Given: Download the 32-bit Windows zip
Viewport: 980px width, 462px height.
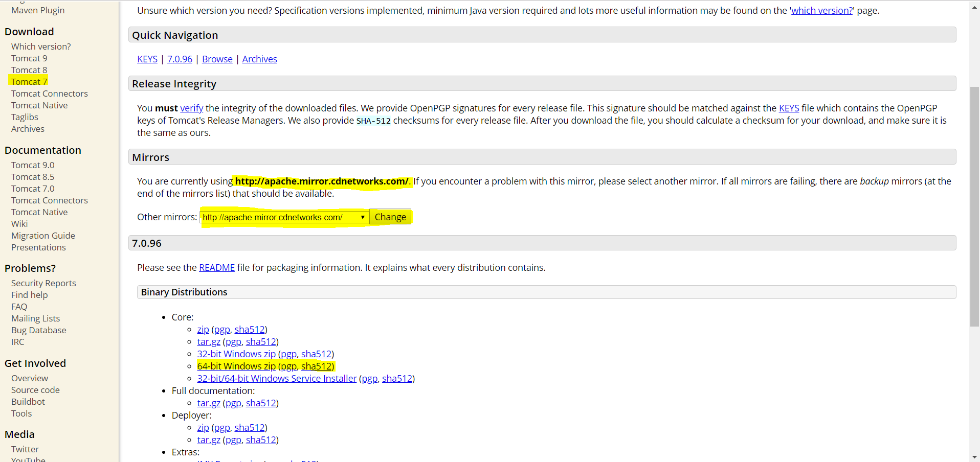Looking at the screenshot, I should click(x=236, y=354).
